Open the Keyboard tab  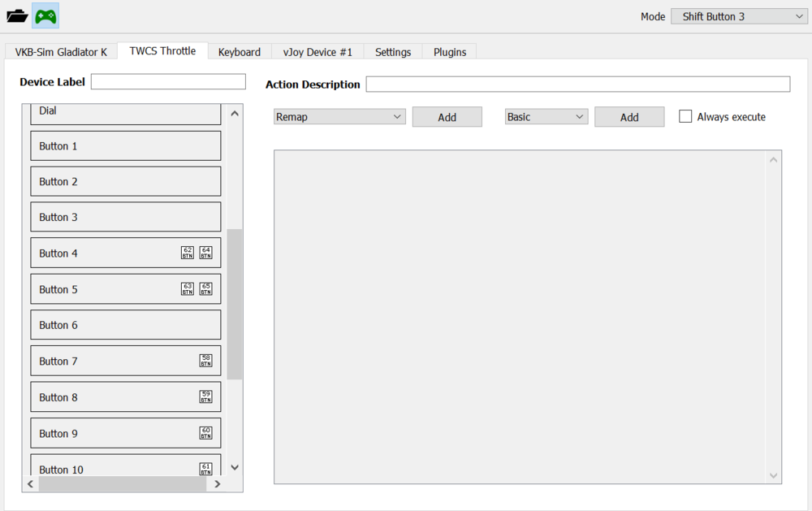coord(240,52)
